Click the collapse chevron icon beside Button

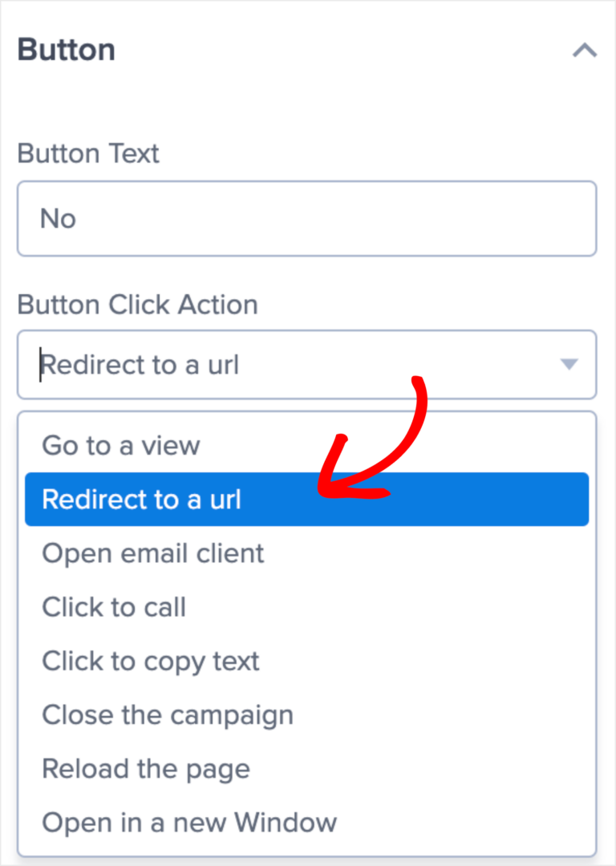[585, 51]
